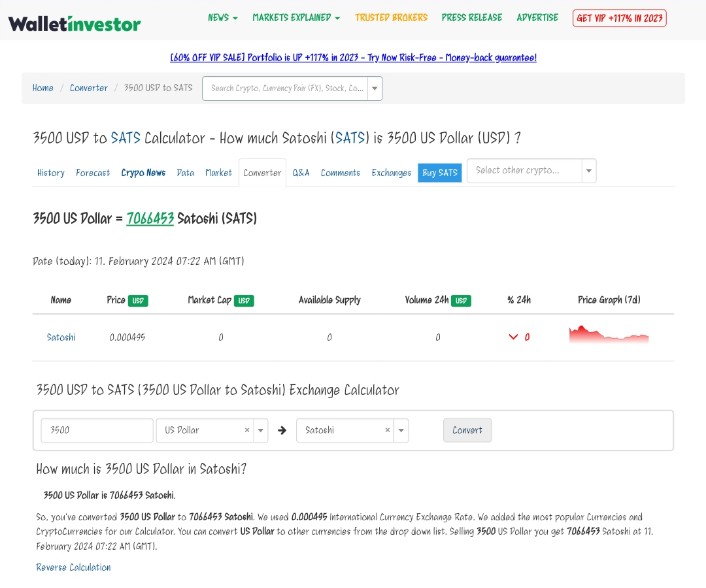This screenshot has width=706, height=588.
Task: Click the USD badge next to Market Cap
Action: [244, 300]
